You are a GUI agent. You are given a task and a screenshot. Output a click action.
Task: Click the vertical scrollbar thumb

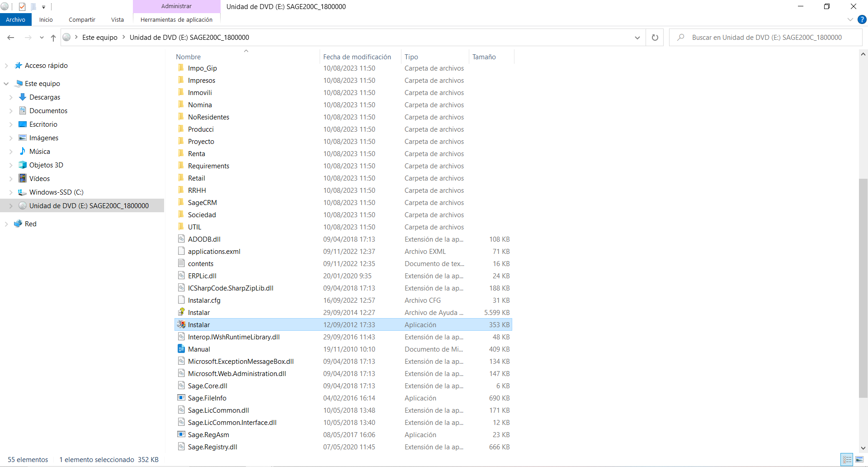click(863, 288)
